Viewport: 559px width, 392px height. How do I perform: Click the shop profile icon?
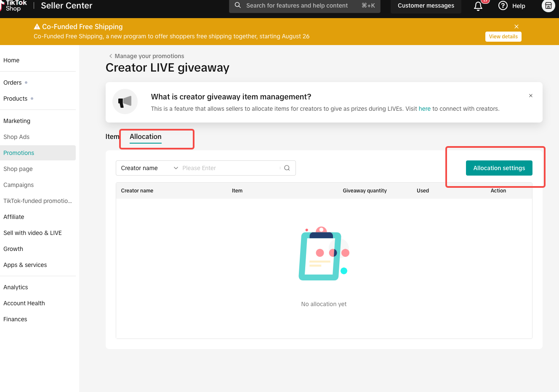pyautogui.click(x=548, y=6)
